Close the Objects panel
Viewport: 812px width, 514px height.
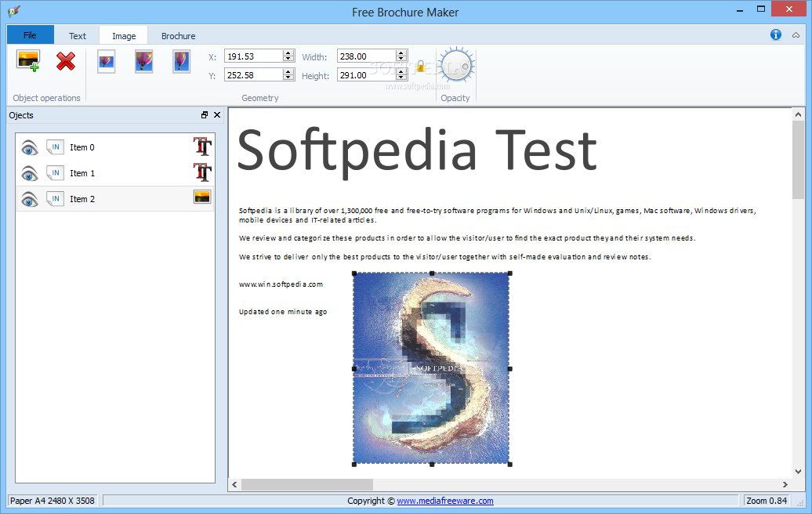point(217,115)
